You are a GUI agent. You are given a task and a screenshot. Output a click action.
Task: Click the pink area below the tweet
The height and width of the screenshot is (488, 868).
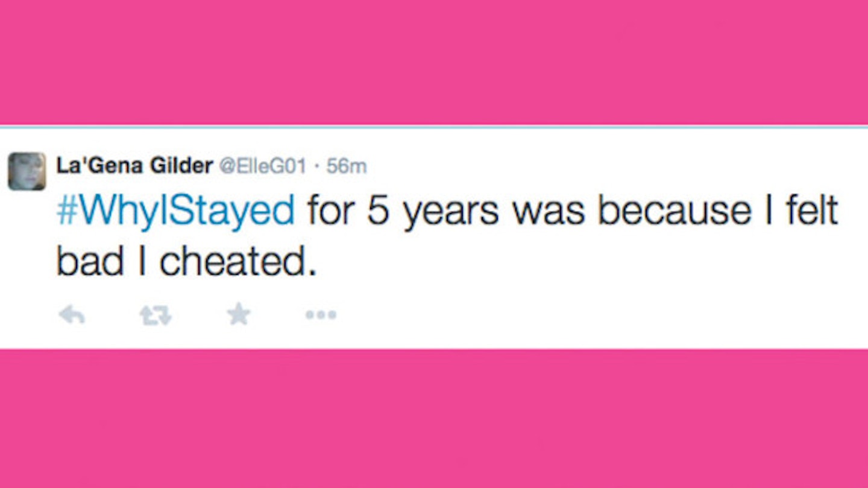click(x=434, y=419)
